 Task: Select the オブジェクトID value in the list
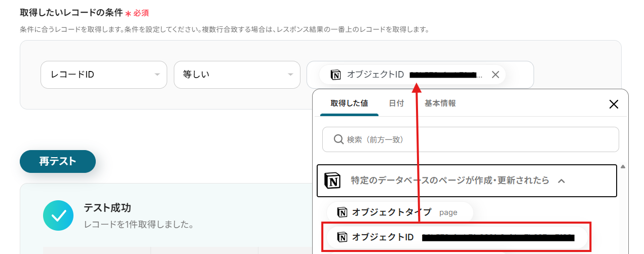[458, 237]
